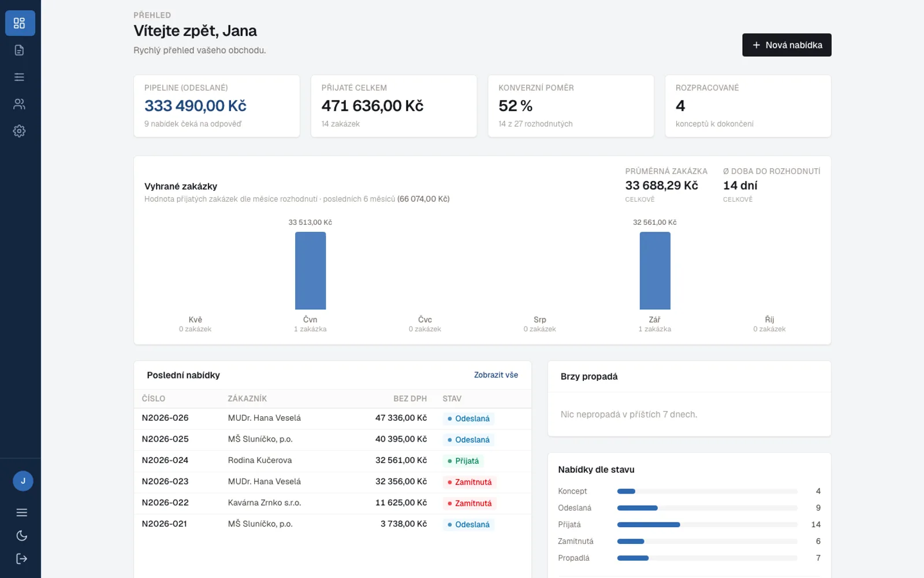Click Přijatá status badge for N2026-024

coord(463,461)
